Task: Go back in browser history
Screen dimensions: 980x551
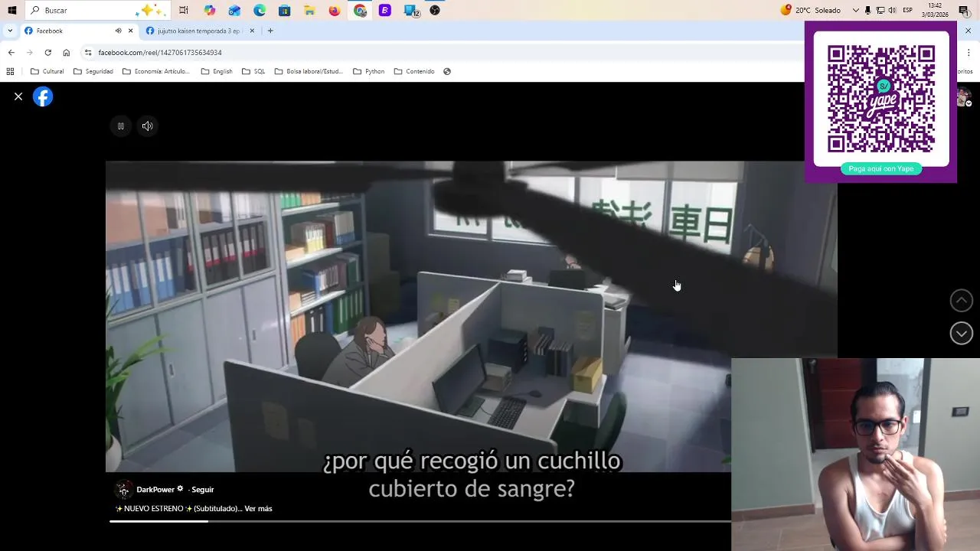Action: 11,52
